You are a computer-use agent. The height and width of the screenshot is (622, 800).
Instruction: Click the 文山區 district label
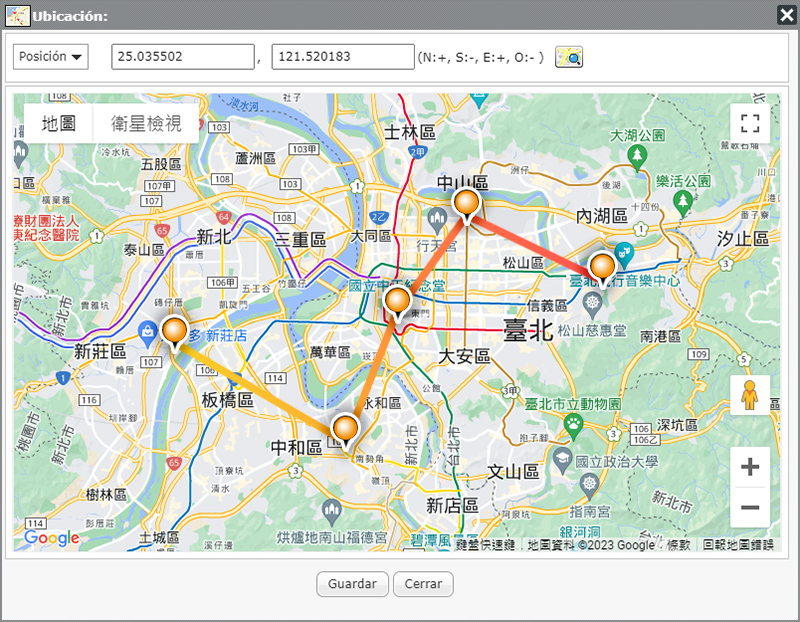[x=513, y=472]
